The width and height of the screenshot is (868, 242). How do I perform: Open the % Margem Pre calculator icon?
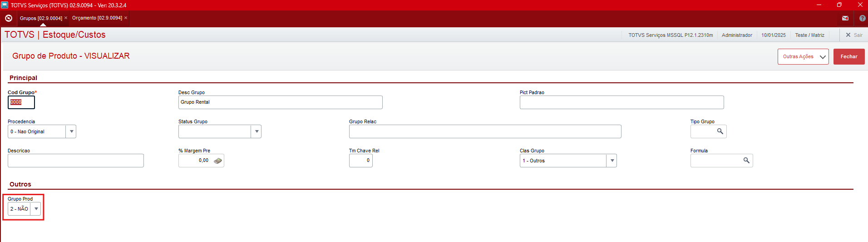point(218,161)
